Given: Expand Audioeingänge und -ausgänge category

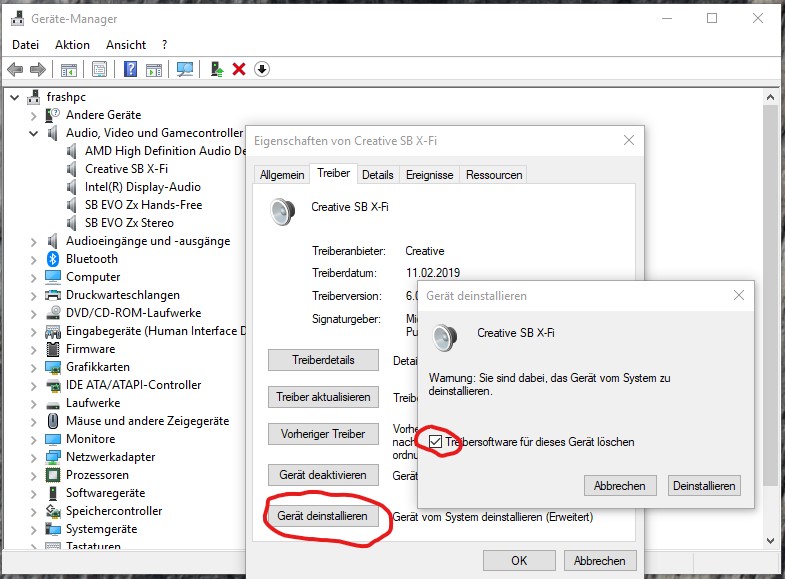Looking at the screenshot, I should [x=34, y=242].
